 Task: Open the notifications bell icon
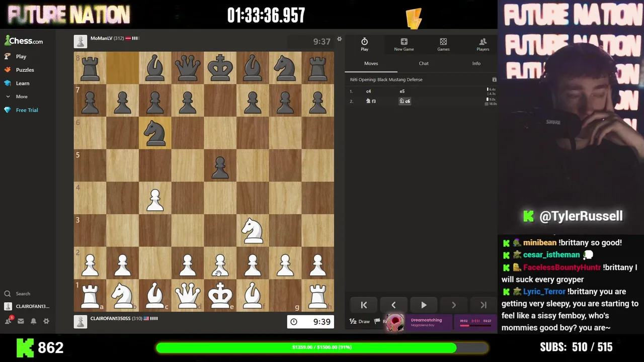33,321
